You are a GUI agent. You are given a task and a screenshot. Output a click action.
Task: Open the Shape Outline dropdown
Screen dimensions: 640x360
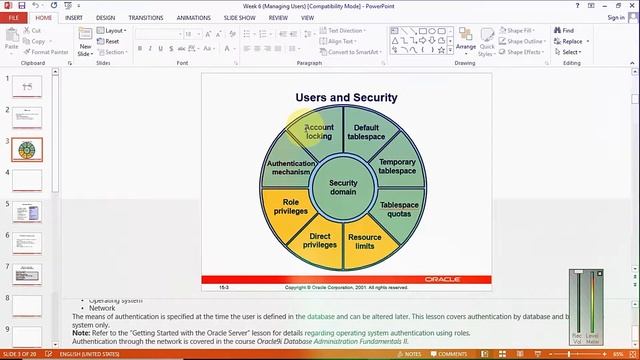pos(522,41)
